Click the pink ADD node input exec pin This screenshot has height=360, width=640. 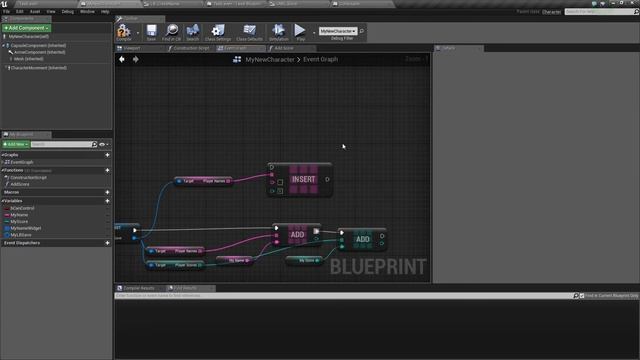[276, 228]
